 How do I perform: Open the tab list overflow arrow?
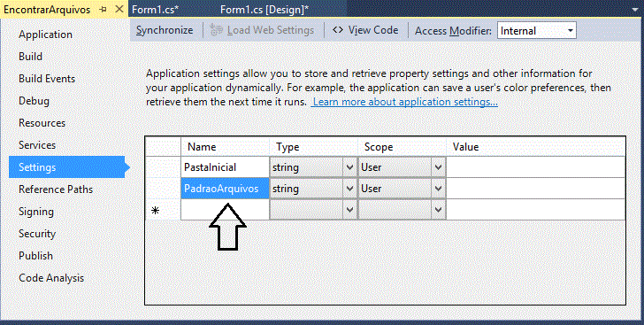point(637,8)
